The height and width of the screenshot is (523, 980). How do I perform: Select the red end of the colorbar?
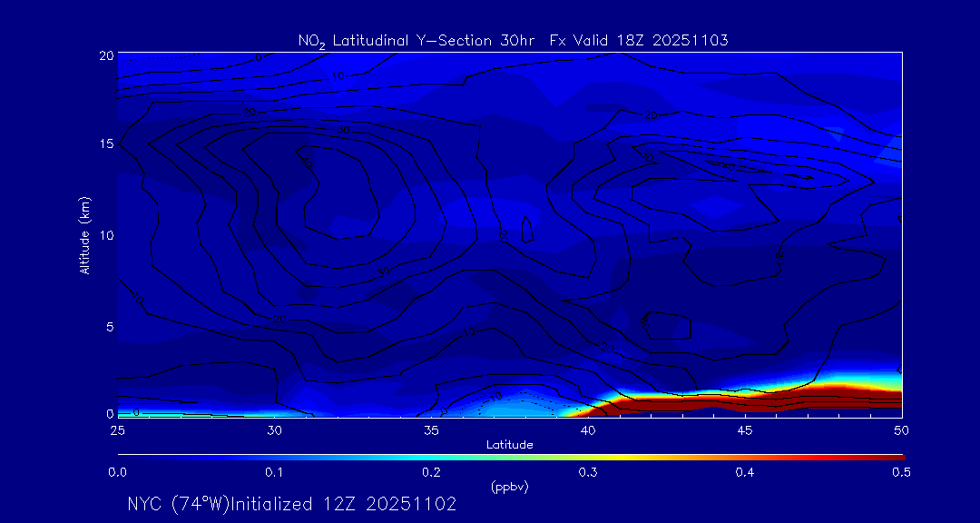click(894, 456)
